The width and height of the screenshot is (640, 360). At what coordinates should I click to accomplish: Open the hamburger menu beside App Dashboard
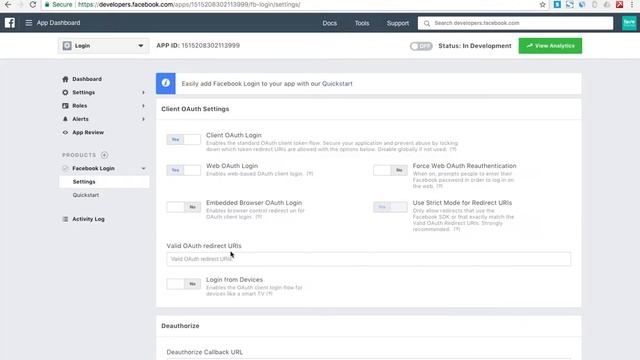pyautogui.click(x=29, y=23)
